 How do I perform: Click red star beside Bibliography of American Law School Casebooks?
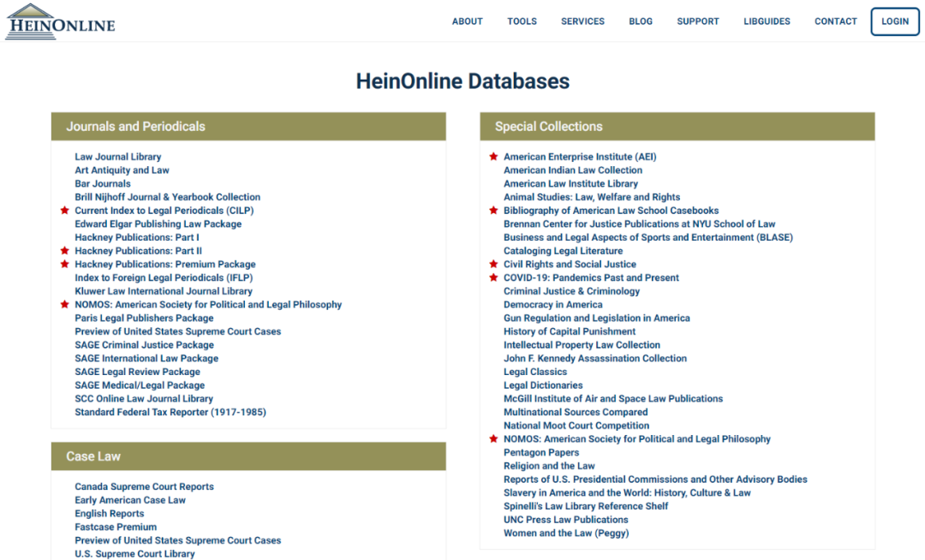coord(494,211)
